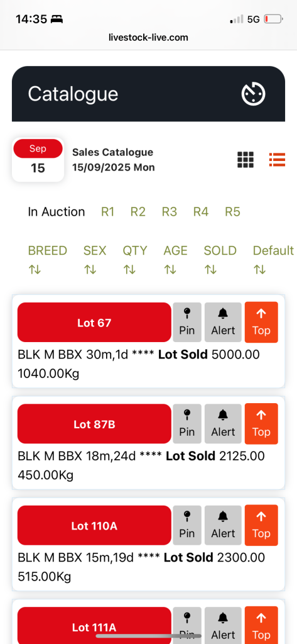Sort lots by AGE
The width and height of the screenshot is (297, 644).
(x=176, y=259)
